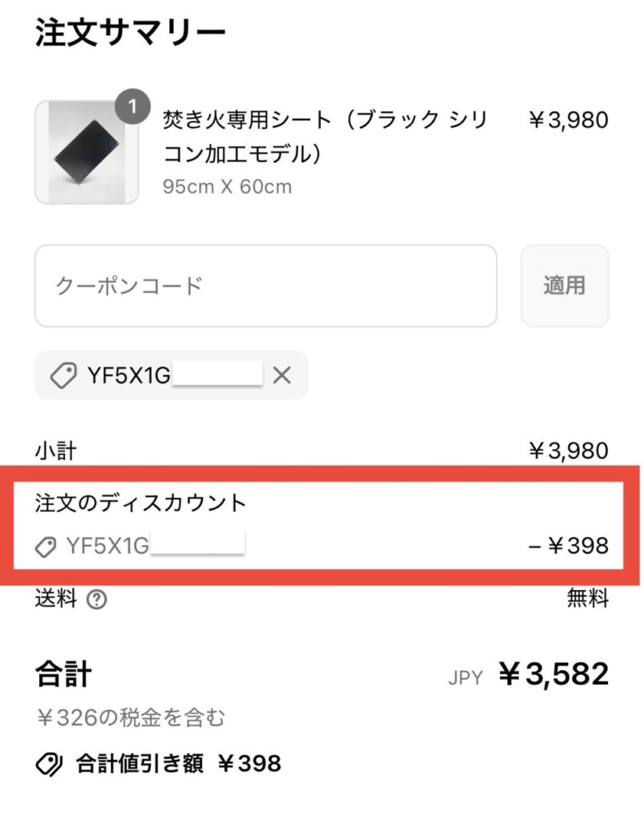The height and width of the screenshot is (821, 644).
Task: Remove the applied YF5X1G coupon with X
Action: click(x=281, y=375)
